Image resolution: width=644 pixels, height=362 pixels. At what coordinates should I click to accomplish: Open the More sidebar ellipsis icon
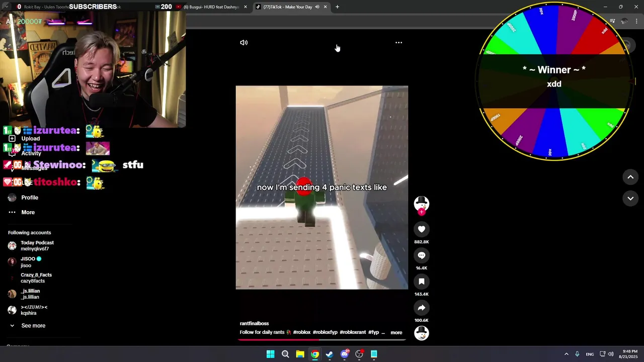12,212
